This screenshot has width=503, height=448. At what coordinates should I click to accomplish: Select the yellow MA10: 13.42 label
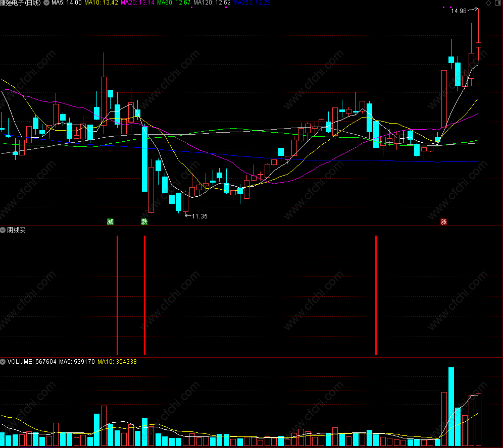point(101,3)
